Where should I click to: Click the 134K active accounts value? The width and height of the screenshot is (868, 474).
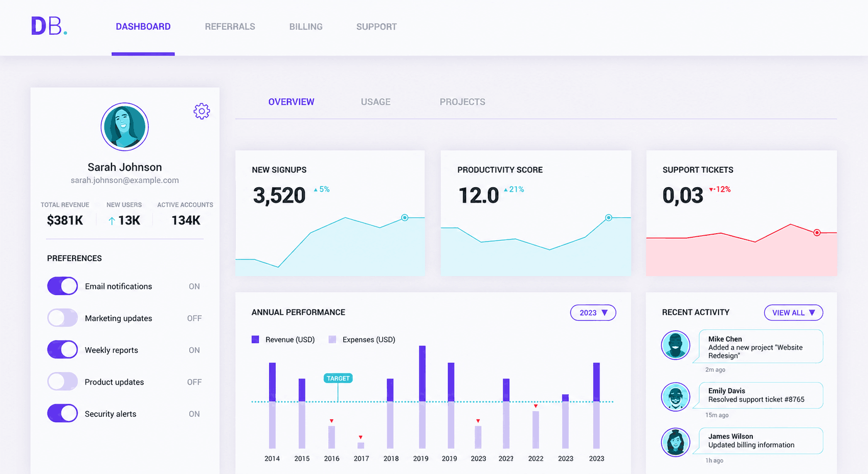coord(186,220)
